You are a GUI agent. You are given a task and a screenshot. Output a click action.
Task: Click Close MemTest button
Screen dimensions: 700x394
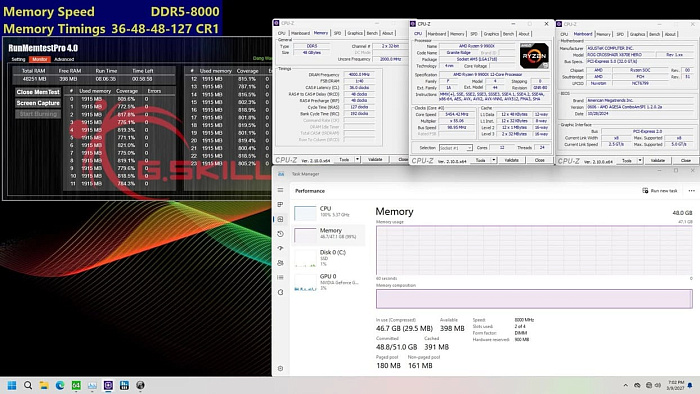tap(38, 92)
